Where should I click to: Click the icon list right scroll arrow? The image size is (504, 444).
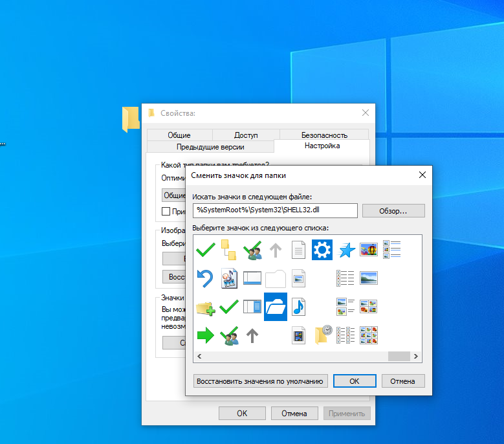[x=417, y=356]
